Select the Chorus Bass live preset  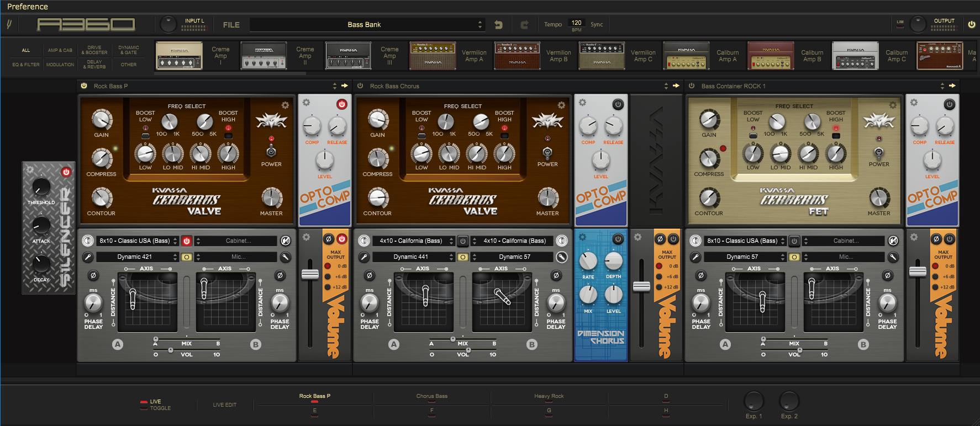pyautogui.click(x=432, y=396)
